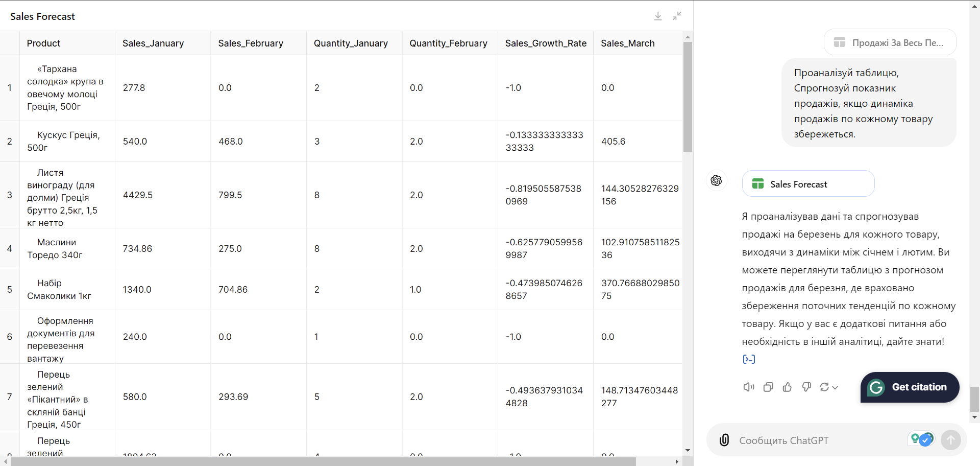Open the view analysis code icon

click(x=749, y=359)
